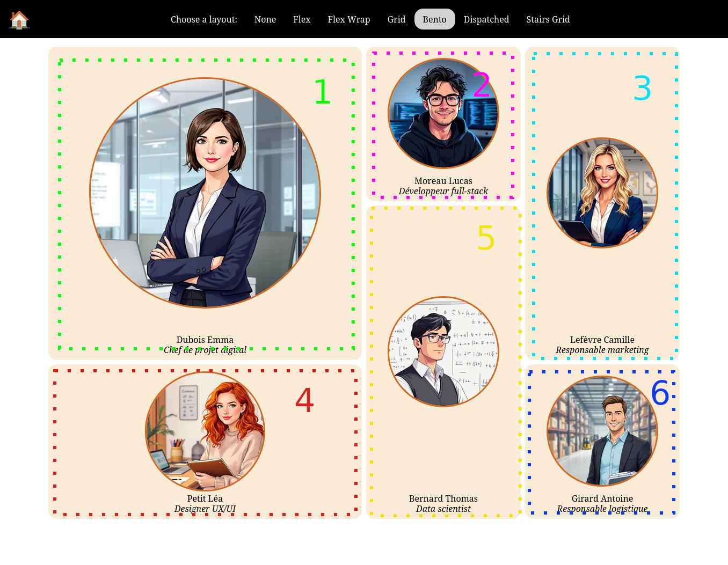728x565 pixels.
Task: Click the Développeur full-stack job title
Action: [443, 191]
